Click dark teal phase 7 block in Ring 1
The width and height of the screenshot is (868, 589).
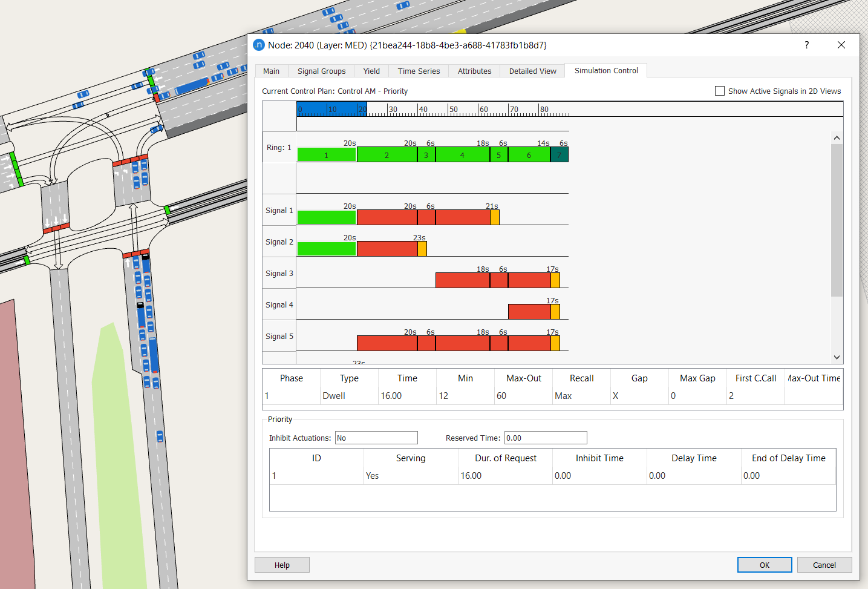[x=560, y=155]
